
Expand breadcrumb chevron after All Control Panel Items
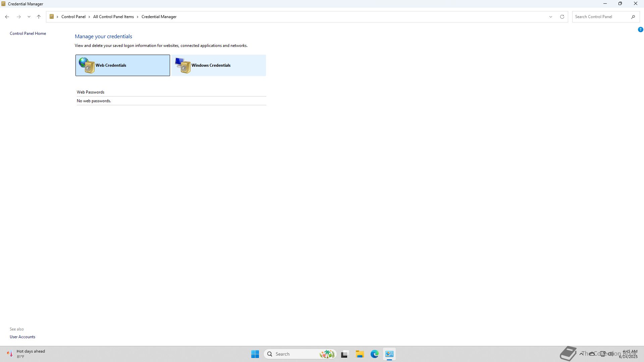click(138, 17)
